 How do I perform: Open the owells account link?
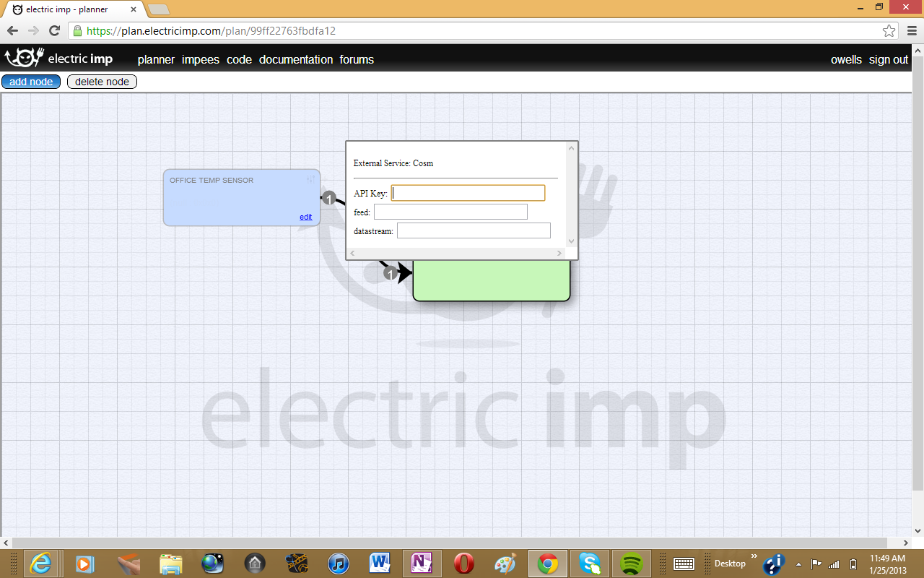coord(846,59)
